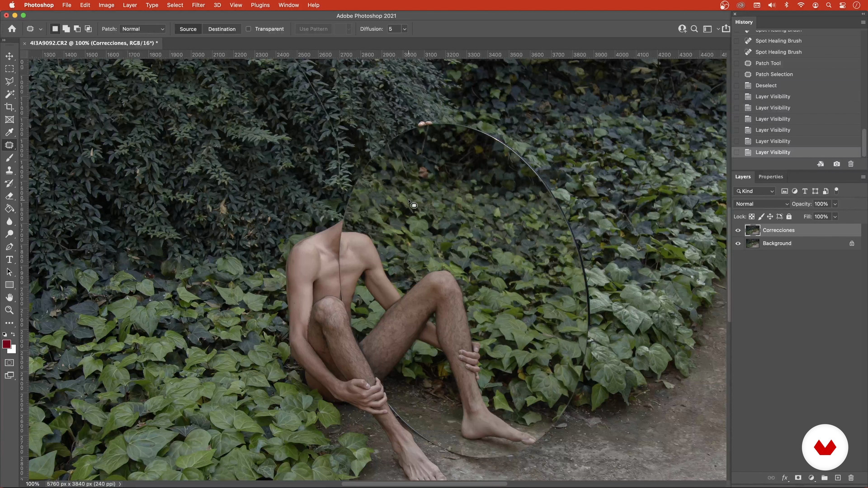Create new snapshot camera icon in History
The height and width of the screenshot is (488, 868).
click(836, 164)
